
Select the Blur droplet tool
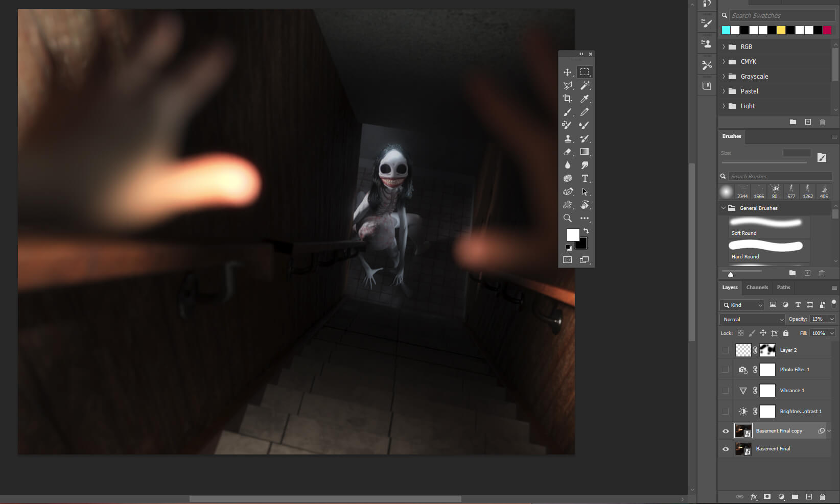(x=568, y=165)
